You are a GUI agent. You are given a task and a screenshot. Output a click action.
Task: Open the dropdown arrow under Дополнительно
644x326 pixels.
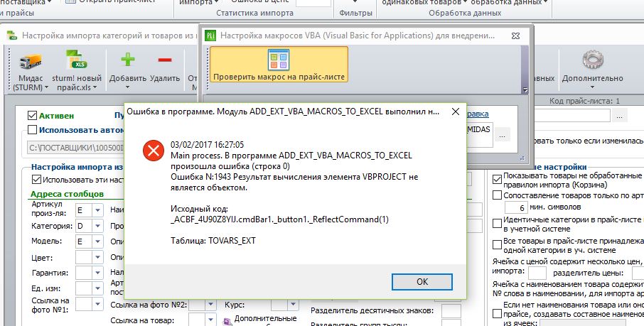(x=592, y=87)
